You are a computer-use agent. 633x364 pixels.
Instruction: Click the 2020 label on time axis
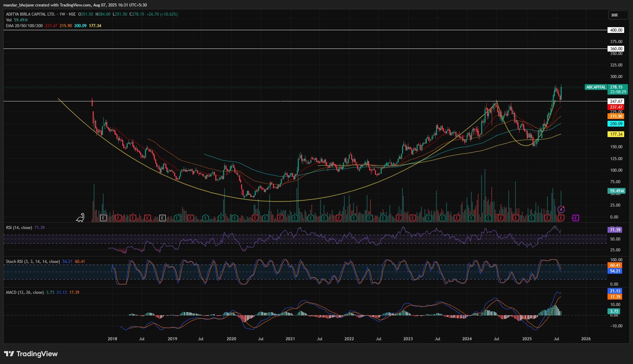(231, 339)
